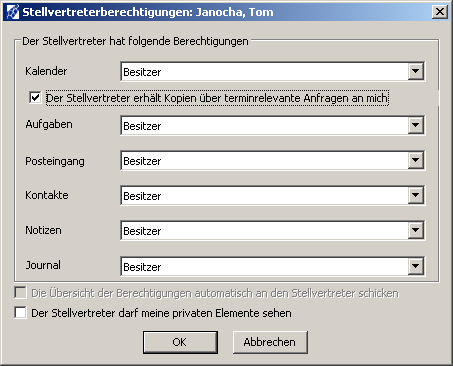The width and height of the screenshot is (453, 366).
Task: Expand the Journal dropdown arrow
Action: [415, 266]
